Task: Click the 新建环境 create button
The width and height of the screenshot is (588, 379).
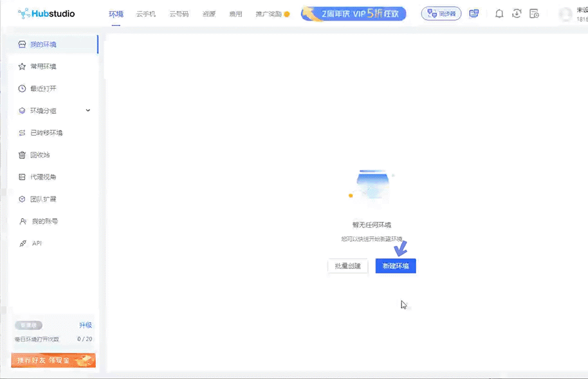Action: [x=395, y=265]
